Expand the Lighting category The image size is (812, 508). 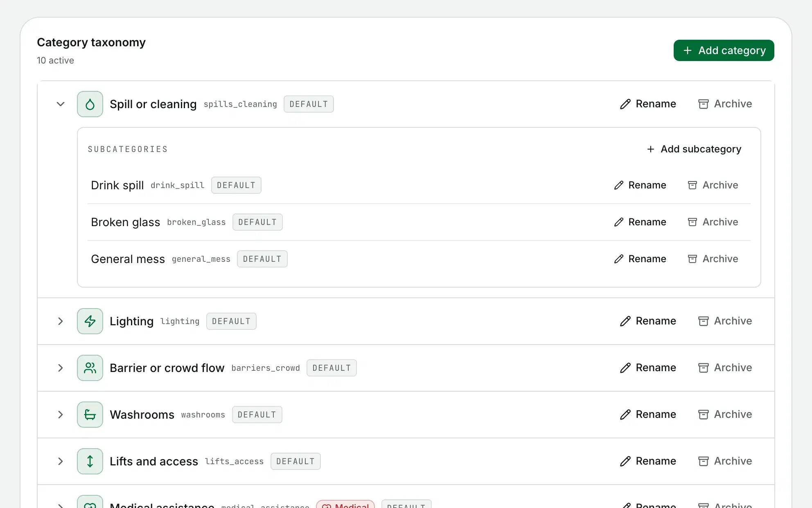[61, 321]
